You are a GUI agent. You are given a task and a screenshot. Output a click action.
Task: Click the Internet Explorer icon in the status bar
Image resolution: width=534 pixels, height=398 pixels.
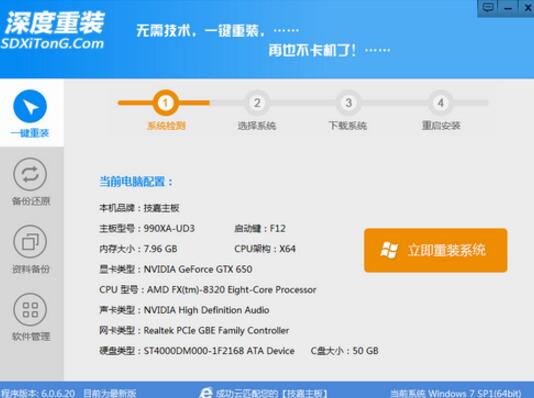pyautogui.click(x=206, y=393)
